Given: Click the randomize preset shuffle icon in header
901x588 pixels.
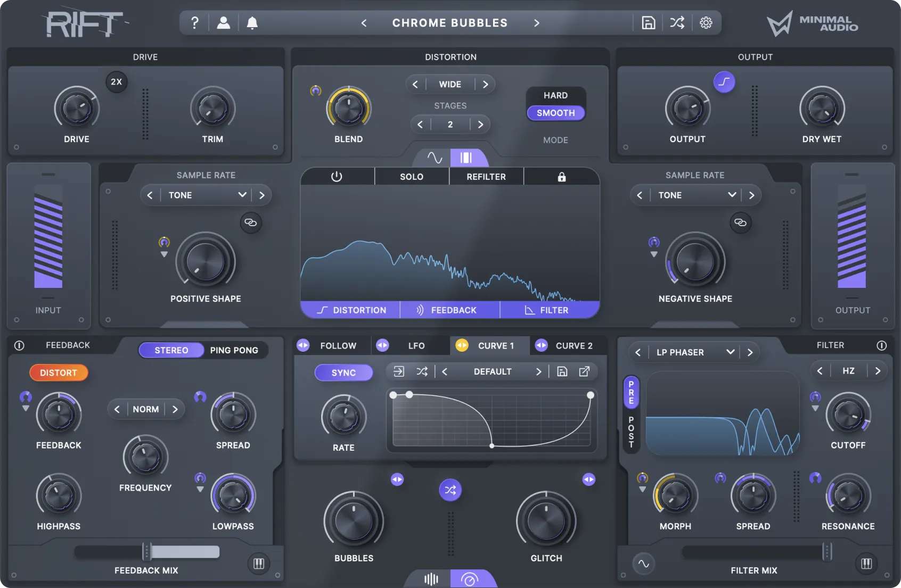Looking at the screenshot, I should coord(677,23).
